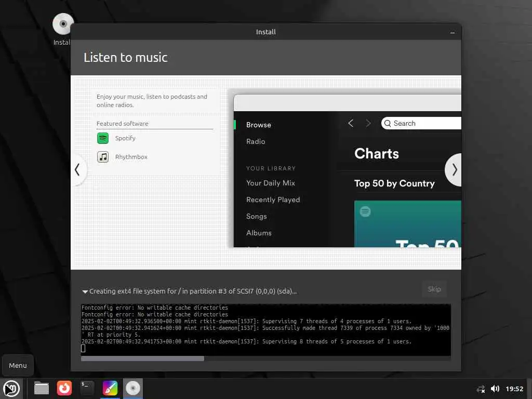Click the clock showing 19:52
The height and width of the screenshot is (399, 532).
pos(514,389)
